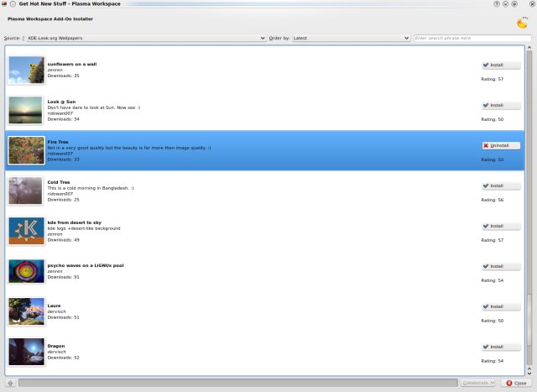Image resolution: width=537 pixels, height=392 pixels.
Task: Click the settings icon beside progress bar
Action: pyautogui.click(x=10, y=383)
